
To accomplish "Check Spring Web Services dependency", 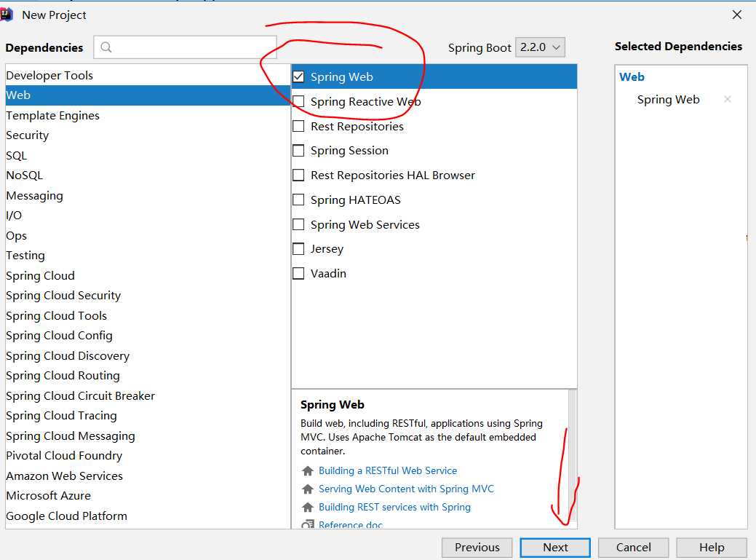I will 298,224.
